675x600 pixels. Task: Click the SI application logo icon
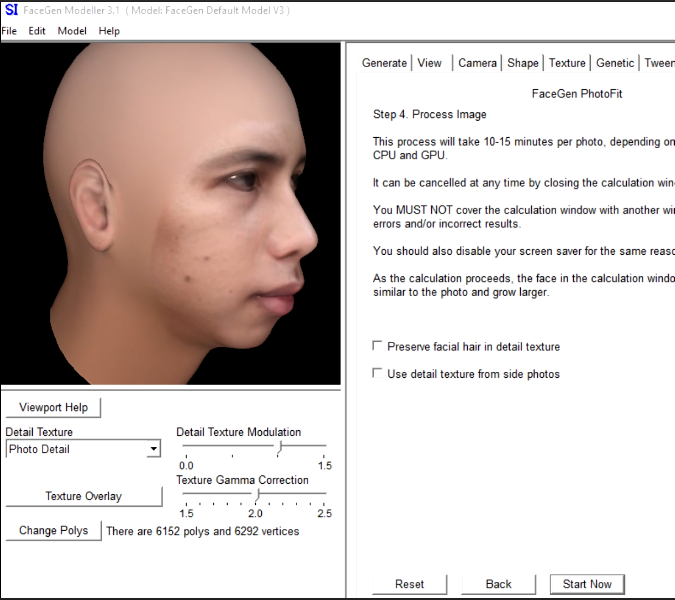pyautogui.click(x=11, y=10)
